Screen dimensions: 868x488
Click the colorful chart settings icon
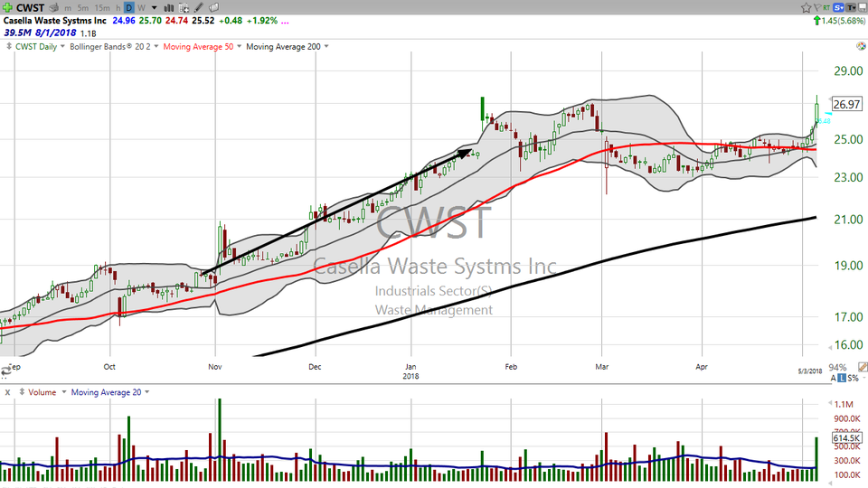point(862,46)
